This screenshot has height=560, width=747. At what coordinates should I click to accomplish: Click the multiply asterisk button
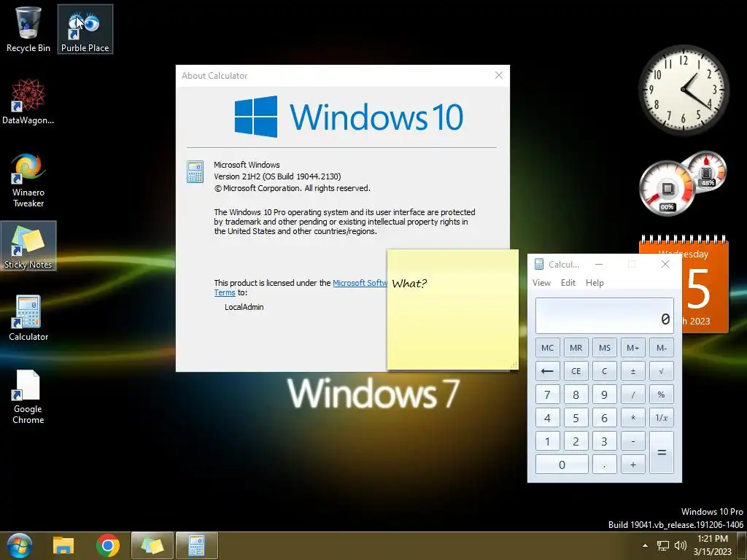pyautogui.click(x=633, y=418)
